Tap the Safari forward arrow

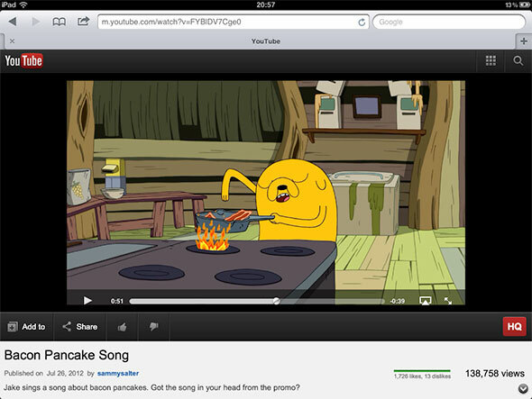tap(36, 22)
